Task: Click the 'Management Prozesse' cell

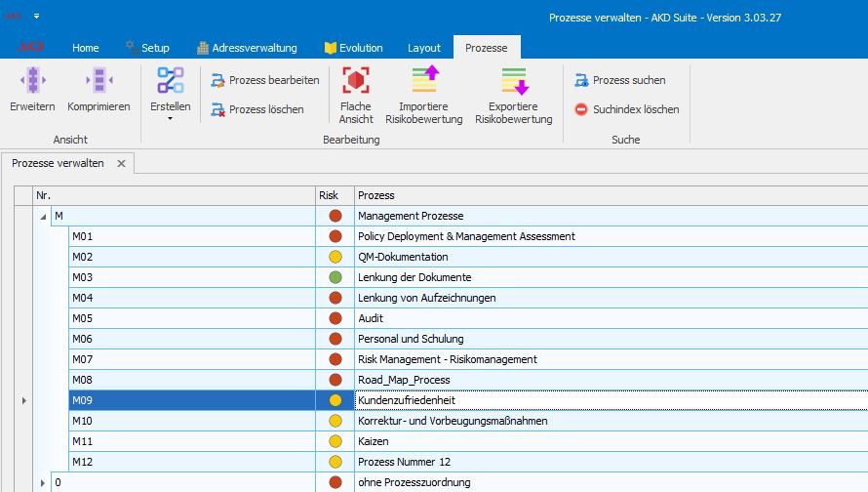Action: 612,216
